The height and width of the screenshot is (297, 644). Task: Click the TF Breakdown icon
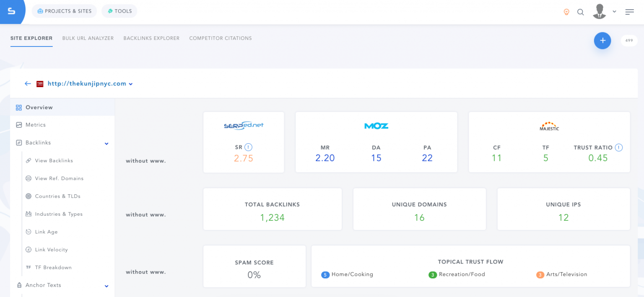(29, 267)
